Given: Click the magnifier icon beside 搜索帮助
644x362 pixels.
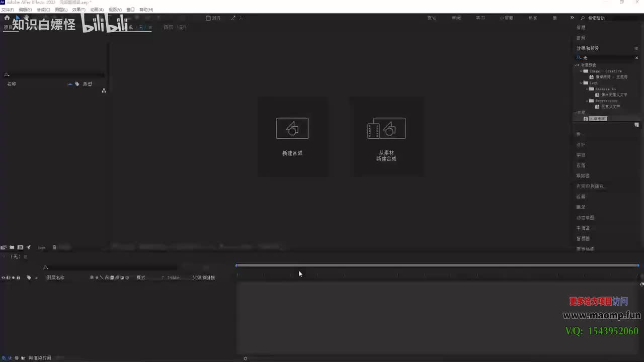Looking at the screenshot, I should coord(583,18).
